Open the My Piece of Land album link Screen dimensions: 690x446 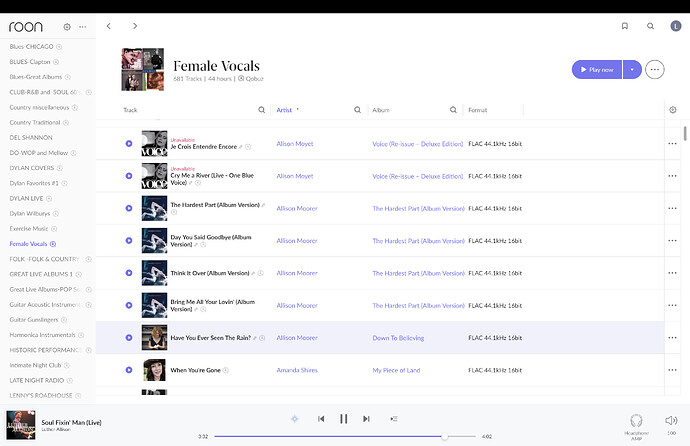point(396,370)
